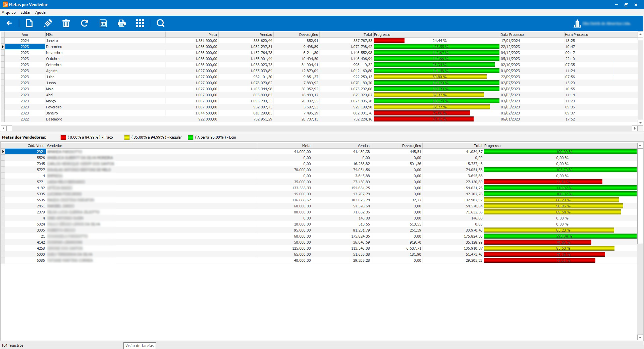Click the Hora Processo column header

point(600,35)
